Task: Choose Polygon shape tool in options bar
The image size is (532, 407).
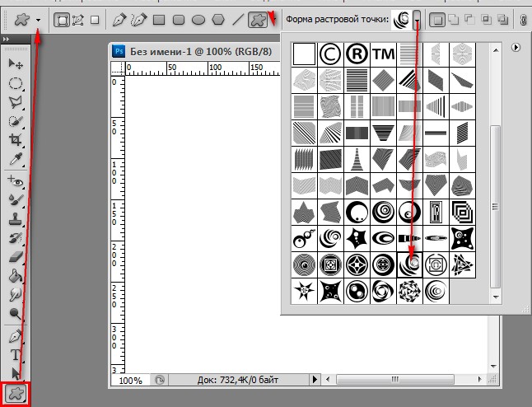Action: (x=218, y=20)
